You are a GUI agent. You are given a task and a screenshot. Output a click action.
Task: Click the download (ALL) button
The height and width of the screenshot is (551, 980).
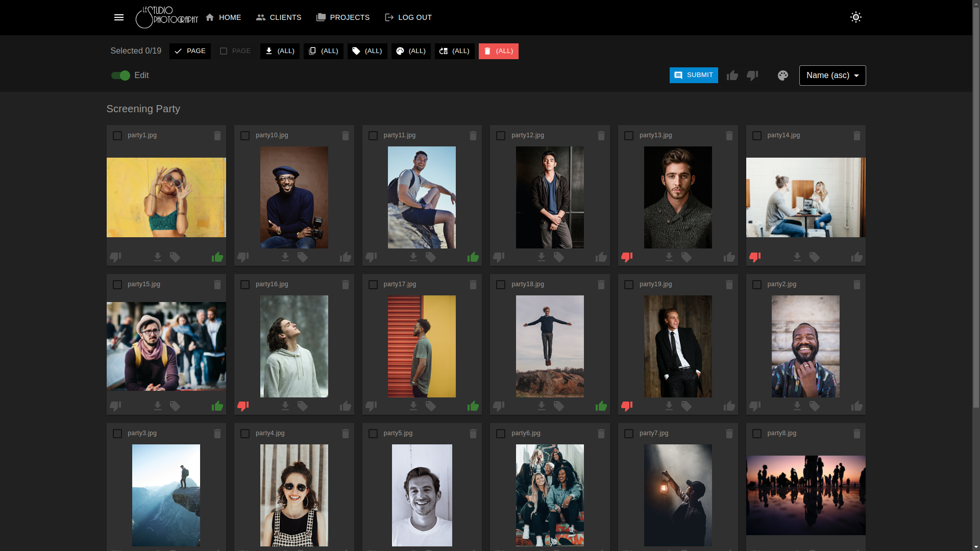[x=280, y=51]
